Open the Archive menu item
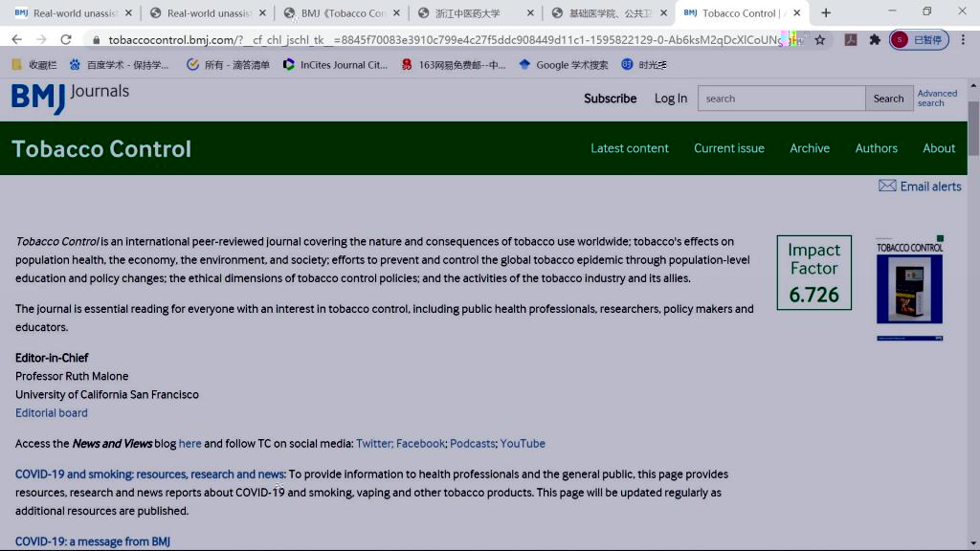 (x=810, y=148)
